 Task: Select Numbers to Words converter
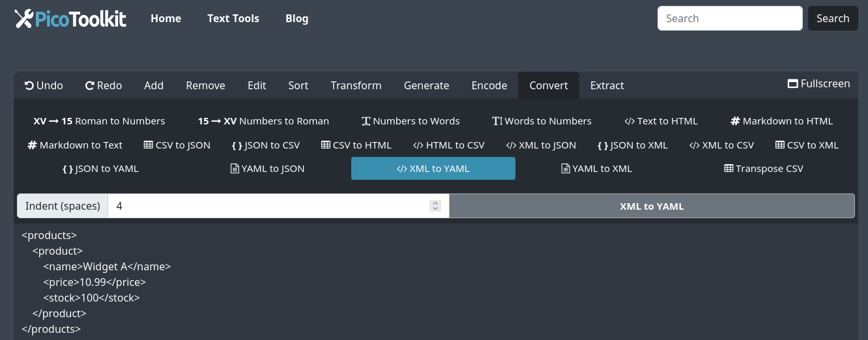pos(411,121)
